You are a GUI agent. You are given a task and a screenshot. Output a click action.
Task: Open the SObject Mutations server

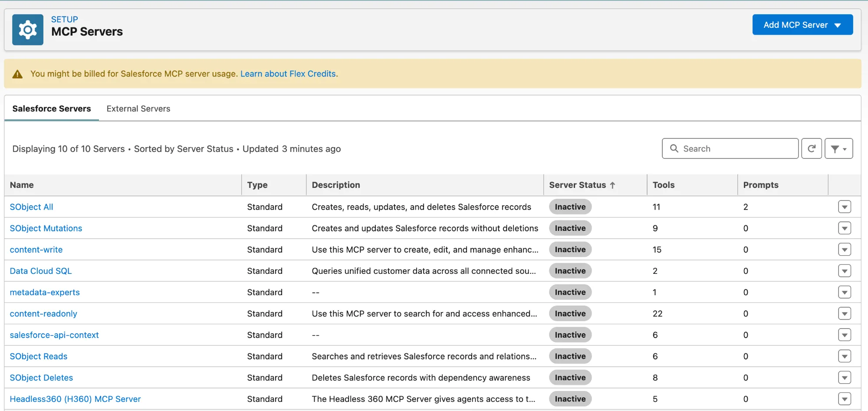click(x=46, y=228)
